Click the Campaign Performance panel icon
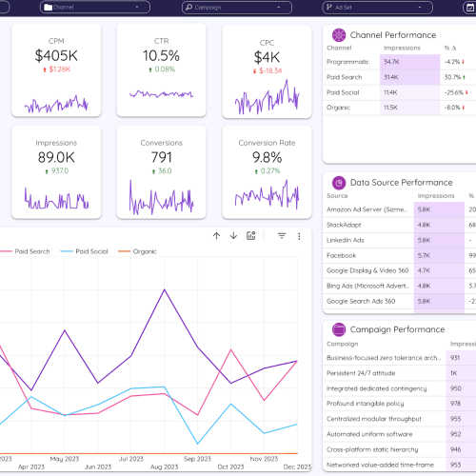The height and width of the screenshot is (476, 476). 339,329
